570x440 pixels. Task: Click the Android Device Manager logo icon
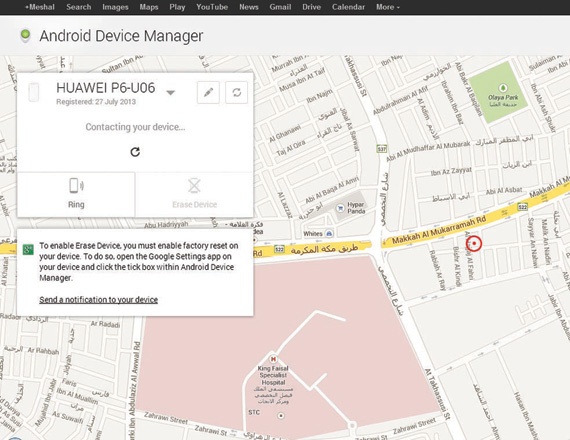[x=25, y=36]
